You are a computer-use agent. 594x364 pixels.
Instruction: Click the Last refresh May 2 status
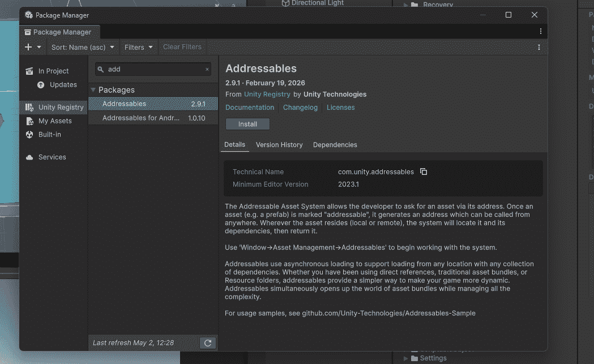[133, 343]
